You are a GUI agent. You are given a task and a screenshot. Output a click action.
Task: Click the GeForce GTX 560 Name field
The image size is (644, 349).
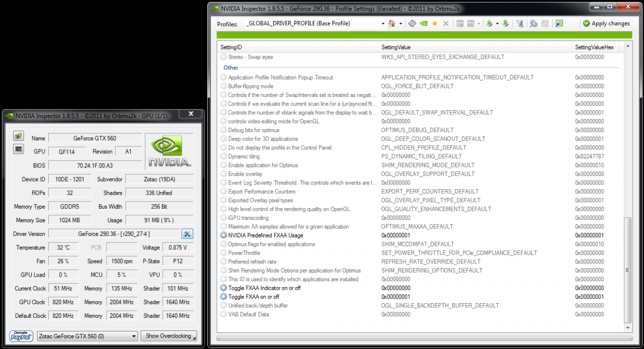[95, 138]
